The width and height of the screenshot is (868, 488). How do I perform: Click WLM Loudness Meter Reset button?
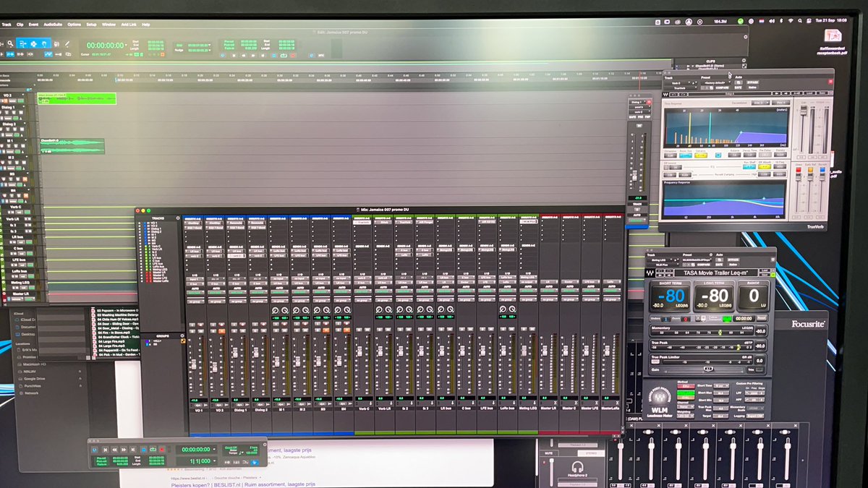pos(762,317)
